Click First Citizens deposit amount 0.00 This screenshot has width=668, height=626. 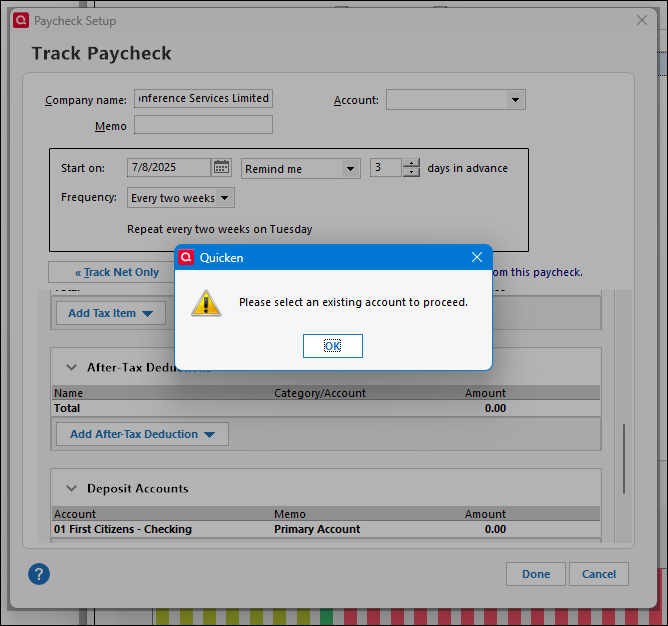[x=495, y=529]
